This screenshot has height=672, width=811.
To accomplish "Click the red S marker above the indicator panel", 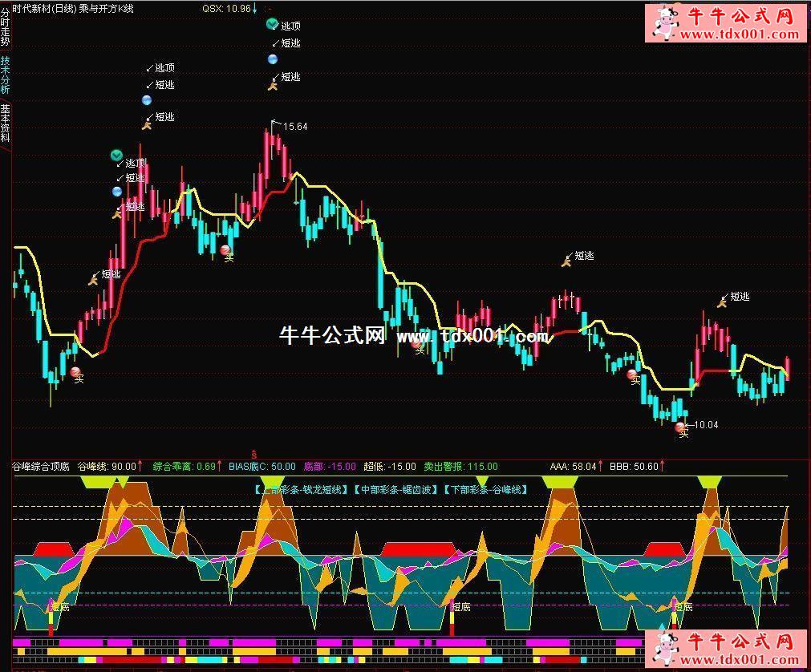I will [x=254, y=454].
